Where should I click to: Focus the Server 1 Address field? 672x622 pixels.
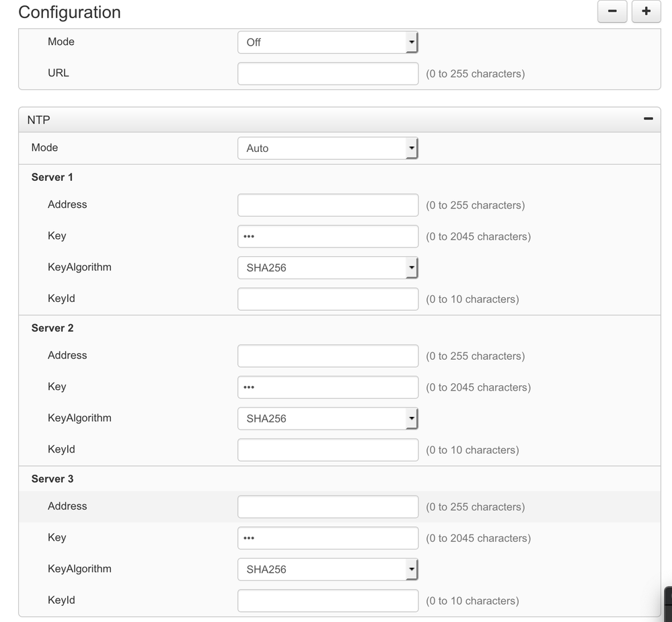(x=328, y=205)
